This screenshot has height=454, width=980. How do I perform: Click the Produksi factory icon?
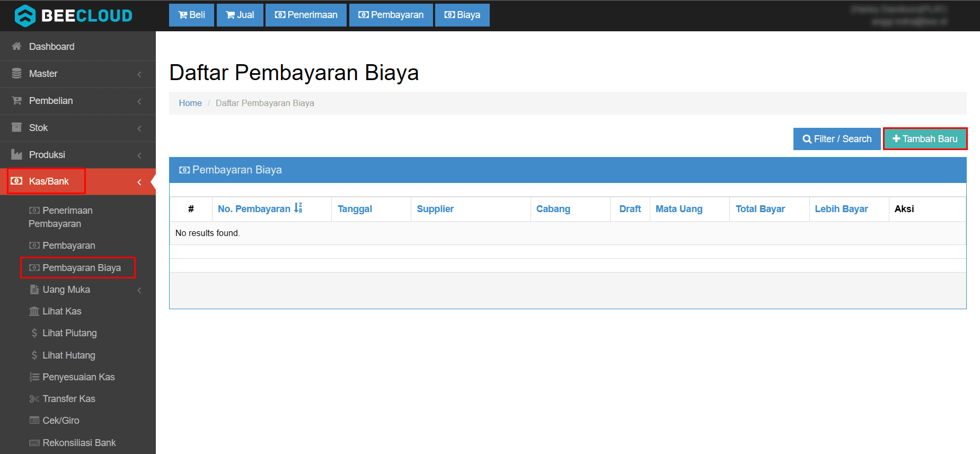(x=17, y=155)
